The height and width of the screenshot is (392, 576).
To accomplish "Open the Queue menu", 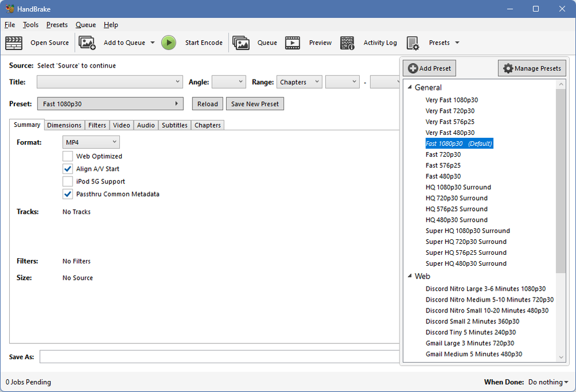I will coord(85,25).
